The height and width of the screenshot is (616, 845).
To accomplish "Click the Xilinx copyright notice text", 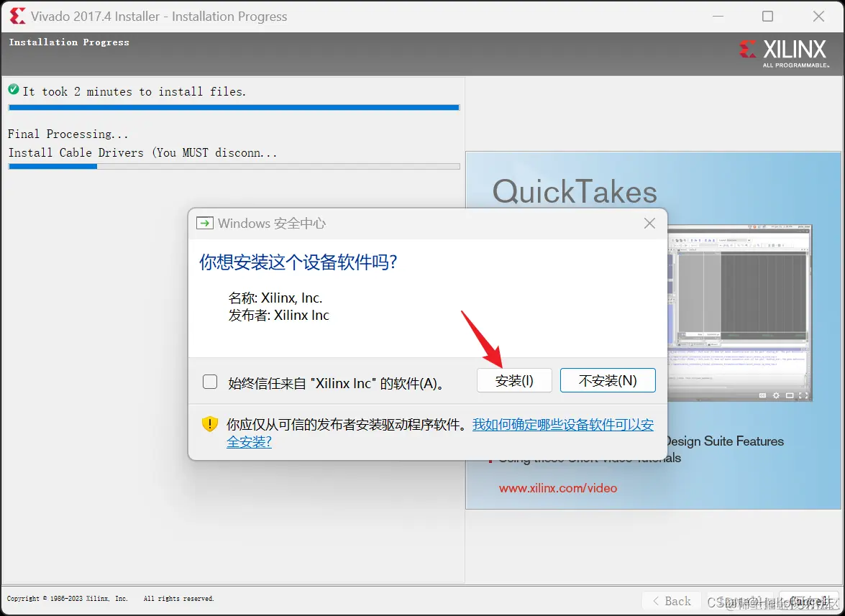I will tap(111, 598).
